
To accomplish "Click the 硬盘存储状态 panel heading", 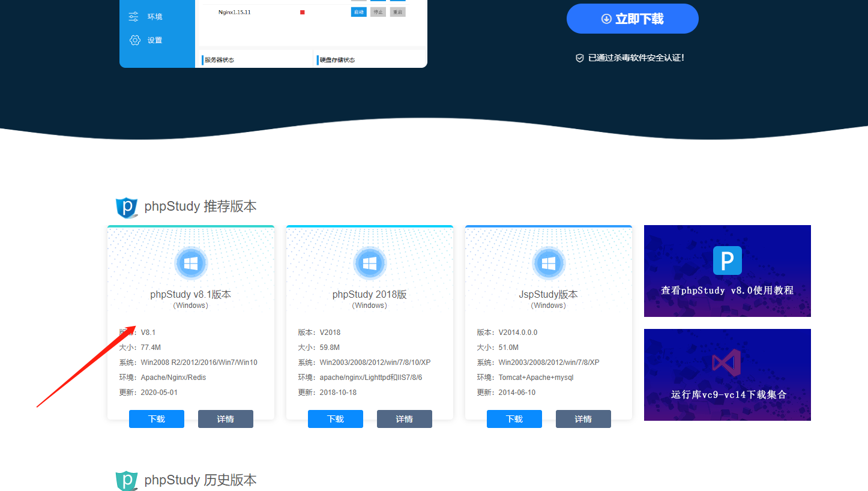I will coord(337,60).
